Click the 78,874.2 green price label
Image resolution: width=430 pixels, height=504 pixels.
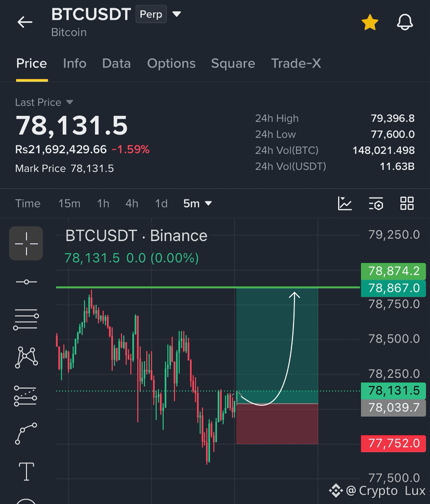tap(393, 271)
